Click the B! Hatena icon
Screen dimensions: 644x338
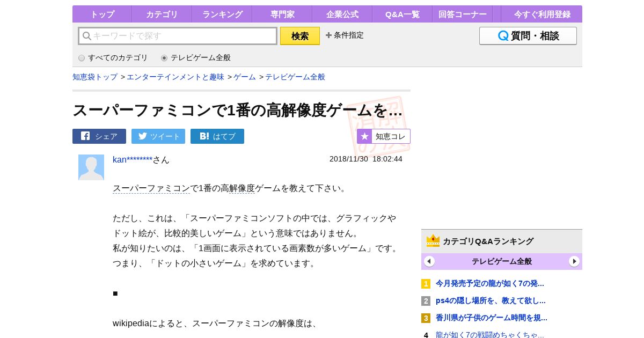click(204, 136)
